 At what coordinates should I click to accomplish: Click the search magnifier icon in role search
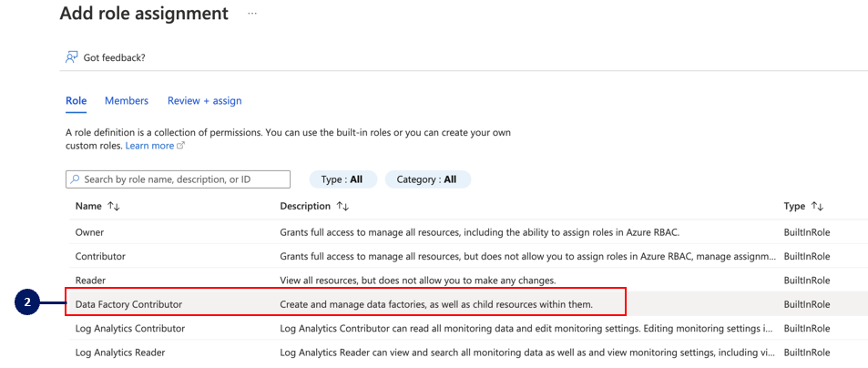point(76,179)
